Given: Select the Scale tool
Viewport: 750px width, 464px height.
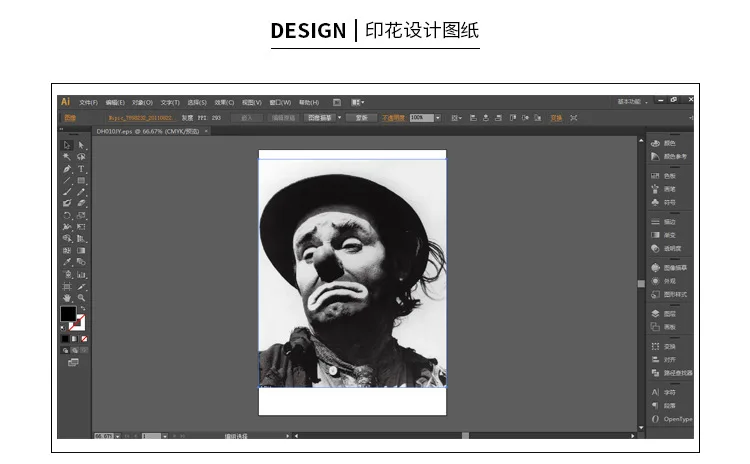Looking at the screenshot, I should click(x=81, y=215).
